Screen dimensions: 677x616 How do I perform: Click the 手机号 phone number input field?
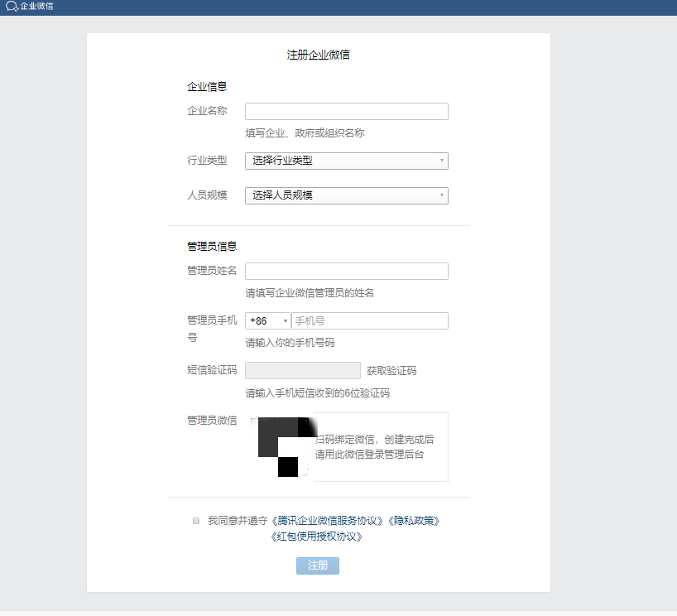[370, 320]
